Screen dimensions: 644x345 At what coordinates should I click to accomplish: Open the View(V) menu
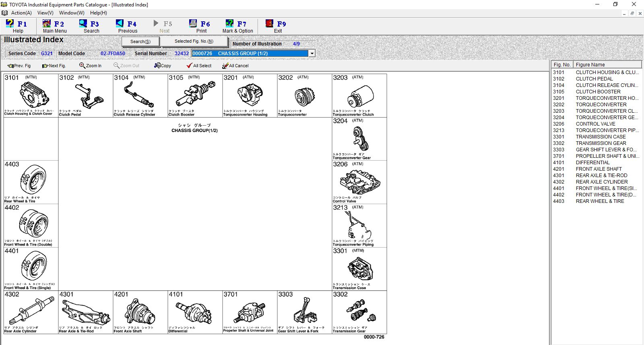pyautogui.click(x=45, y=13)
